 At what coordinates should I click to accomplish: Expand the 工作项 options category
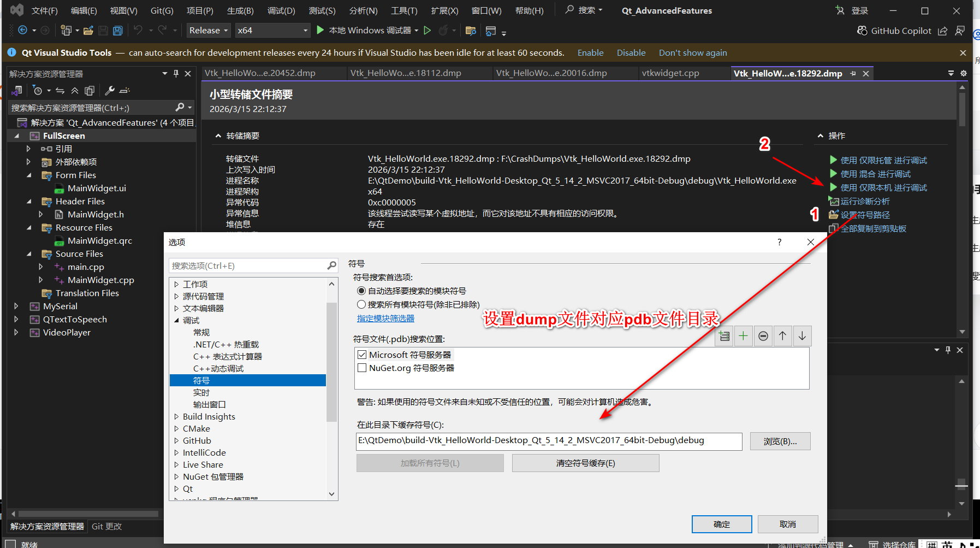(x=176, y=284)
